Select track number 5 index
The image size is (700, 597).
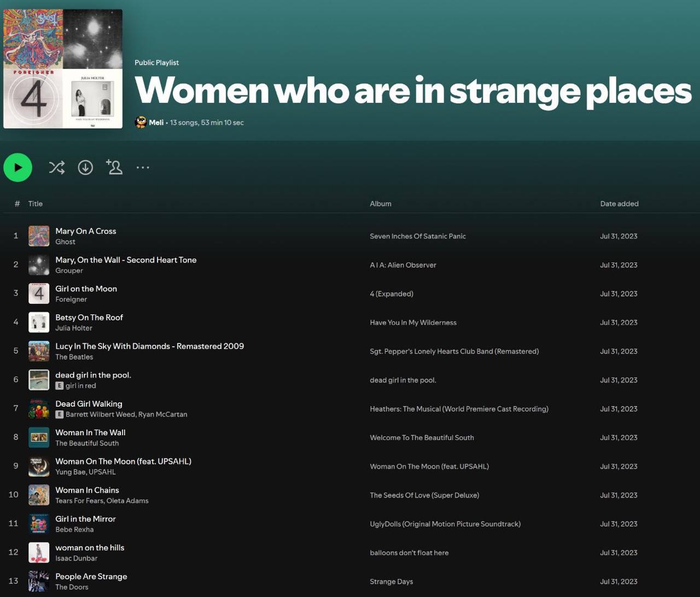(x=16, y=350)
